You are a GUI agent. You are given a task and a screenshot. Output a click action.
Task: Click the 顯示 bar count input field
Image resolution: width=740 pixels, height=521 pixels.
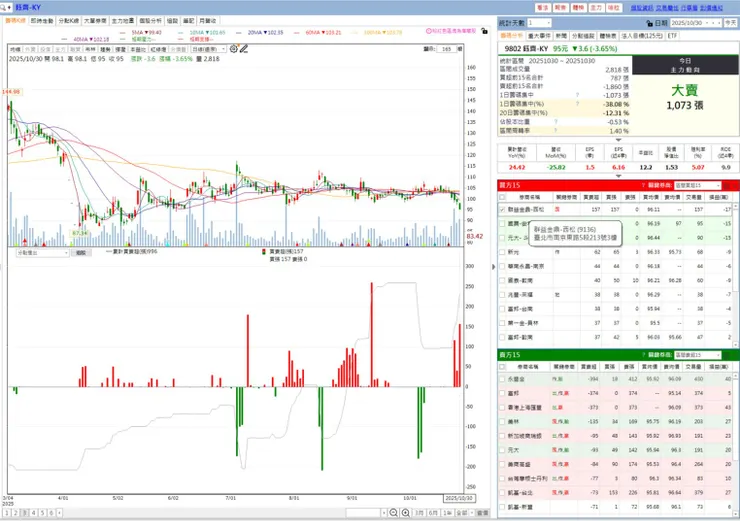coord(447,49)
